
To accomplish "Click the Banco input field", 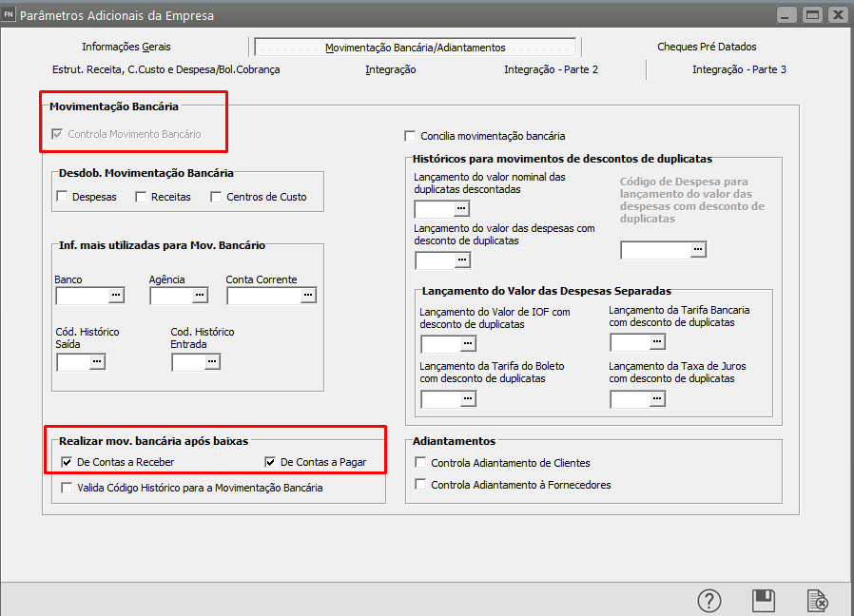I will tap(82, 296).
